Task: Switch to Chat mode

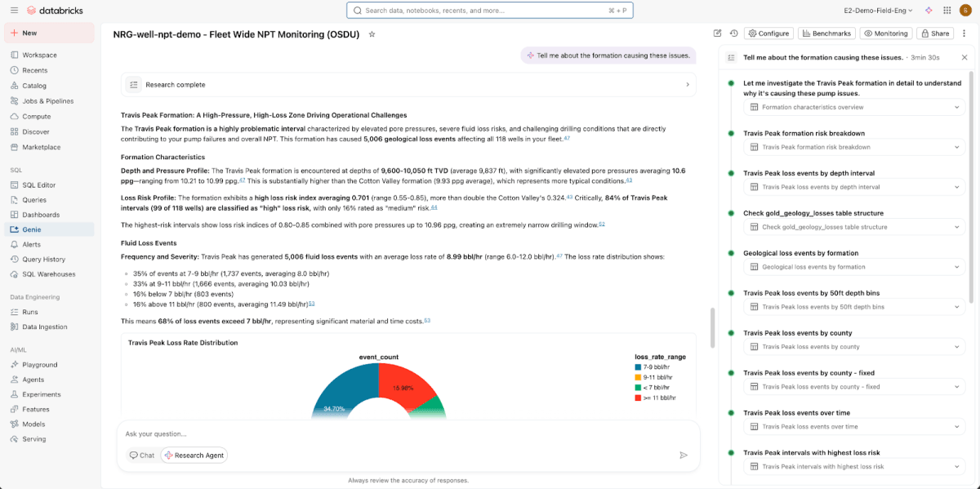Action: 141,456
